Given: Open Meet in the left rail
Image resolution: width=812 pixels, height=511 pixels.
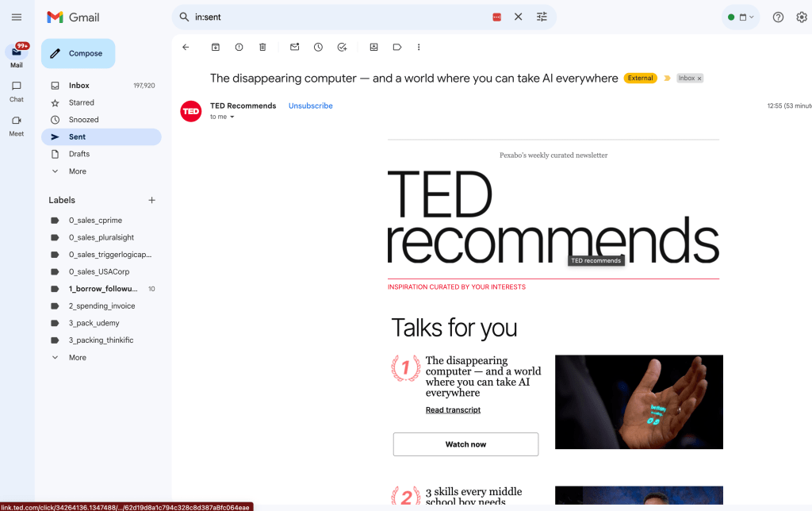Looking at the screenshot, I should coord(17,125).
